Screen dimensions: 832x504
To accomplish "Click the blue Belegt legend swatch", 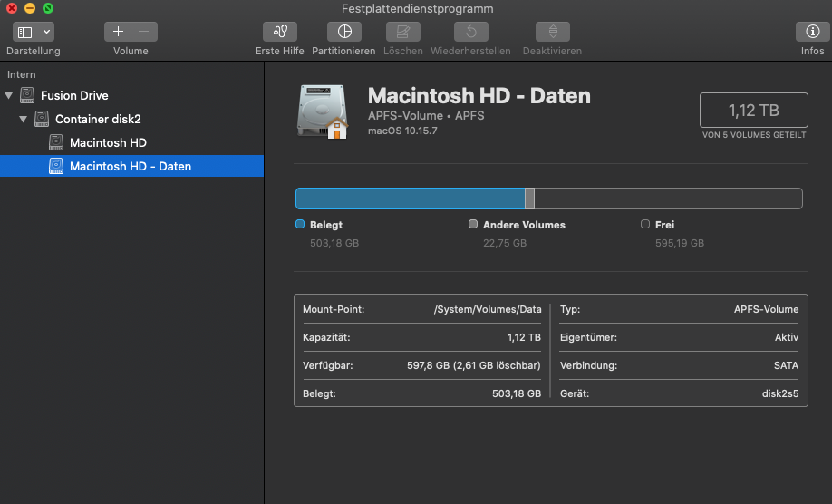I will point(300,224).
